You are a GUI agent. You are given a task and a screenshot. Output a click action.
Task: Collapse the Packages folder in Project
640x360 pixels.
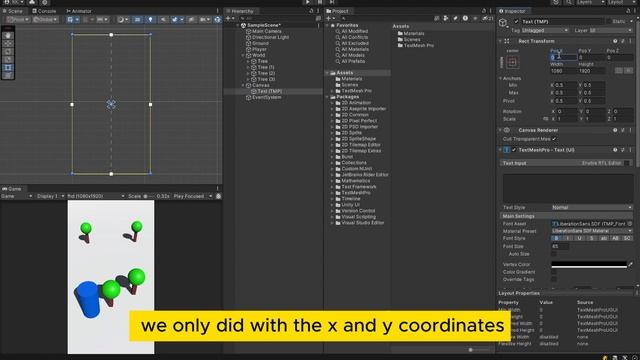coord(327,97)
